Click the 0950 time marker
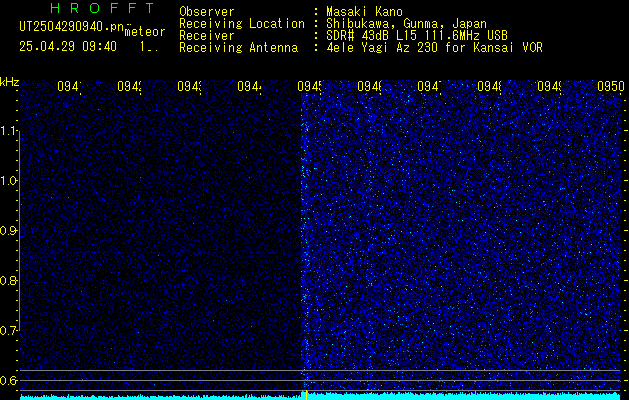This screenshot has width=629, height=400. (611, 86)
